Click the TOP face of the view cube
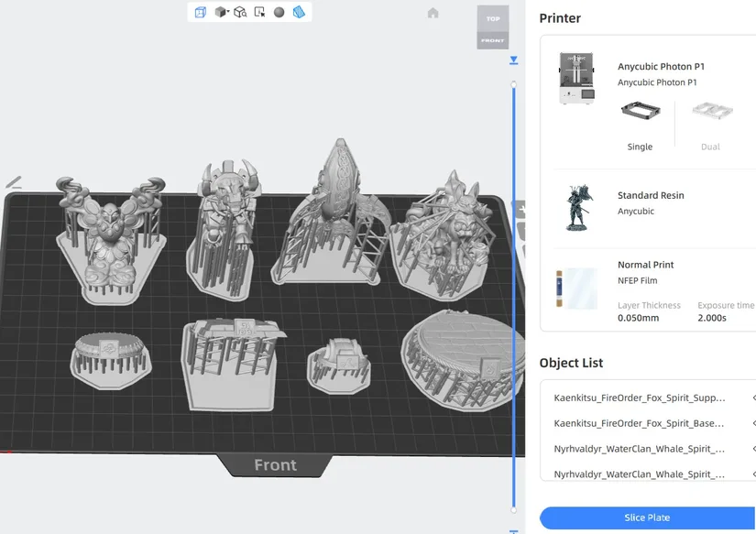The height and width of the screenshot is (534, 756). point(493,17)
